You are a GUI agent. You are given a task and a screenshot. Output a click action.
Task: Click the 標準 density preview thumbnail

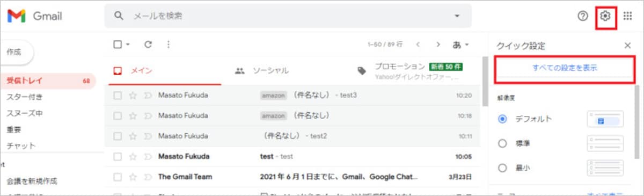click(605, 143)
